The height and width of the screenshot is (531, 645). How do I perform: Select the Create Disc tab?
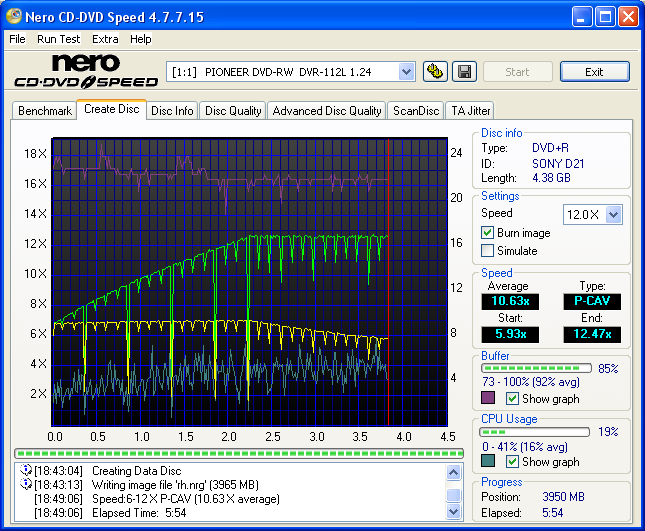(111, 109)
